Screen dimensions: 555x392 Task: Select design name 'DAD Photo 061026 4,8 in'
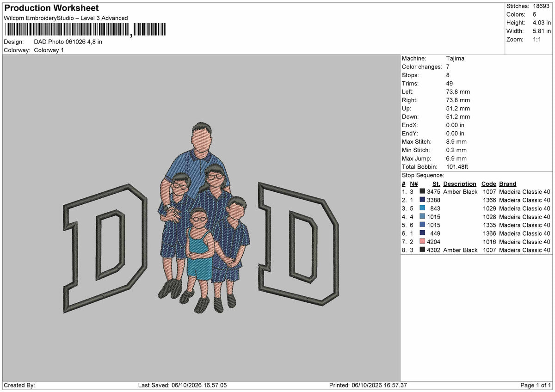[68, 42]
